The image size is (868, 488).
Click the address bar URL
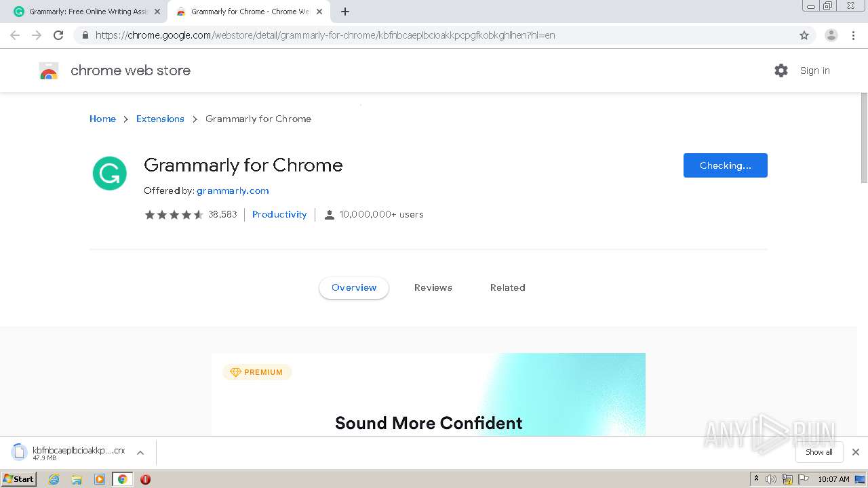click(325, 35)
